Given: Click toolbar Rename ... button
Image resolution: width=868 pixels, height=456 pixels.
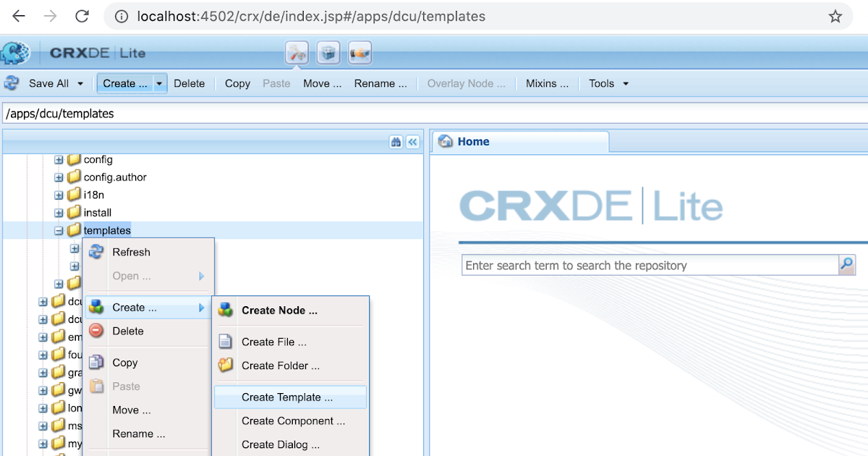Looking at the screenshot, I should [x=380, y=83].
